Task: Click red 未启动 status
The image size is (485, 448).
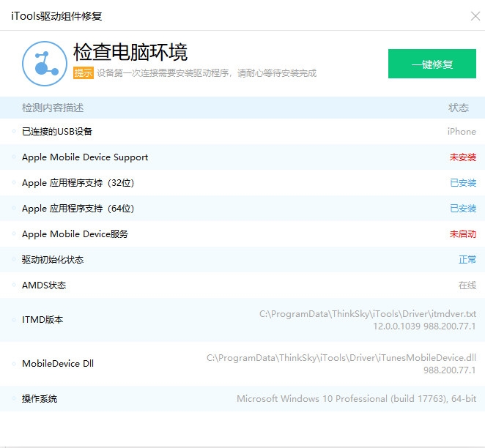Action: [463, 234]
